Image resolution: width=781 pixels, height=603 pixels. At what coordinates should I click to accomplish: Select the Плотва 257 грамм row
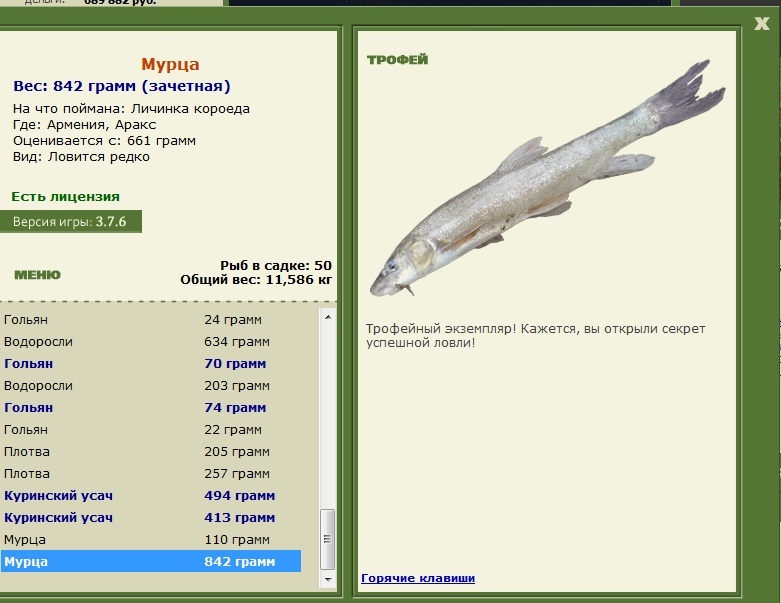click(151, 474)
